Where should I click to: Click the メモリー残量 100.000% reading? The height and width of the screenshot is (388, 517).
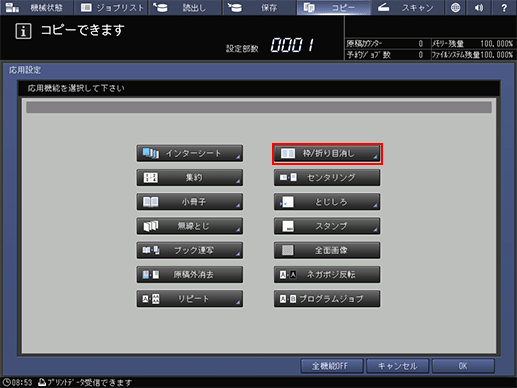click(x=496, y=44)
